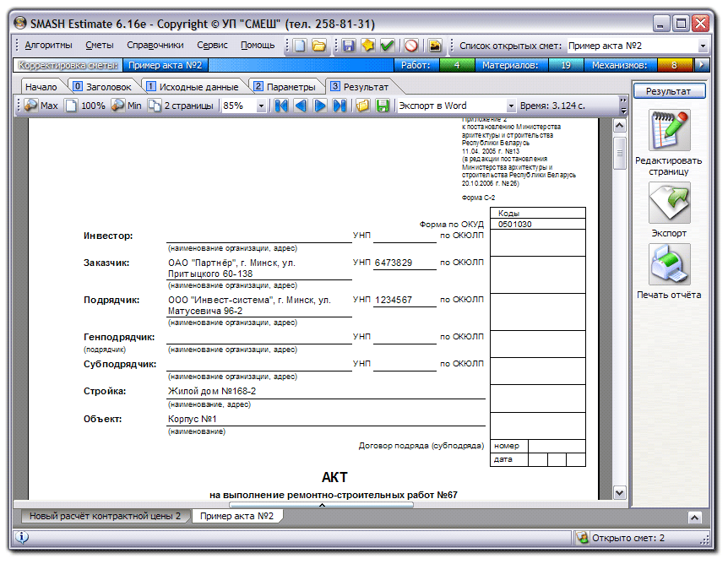This screenshot has height=564, width=728.
Task: Save estimate with the floppy disk icon
Action: point(349,46)
